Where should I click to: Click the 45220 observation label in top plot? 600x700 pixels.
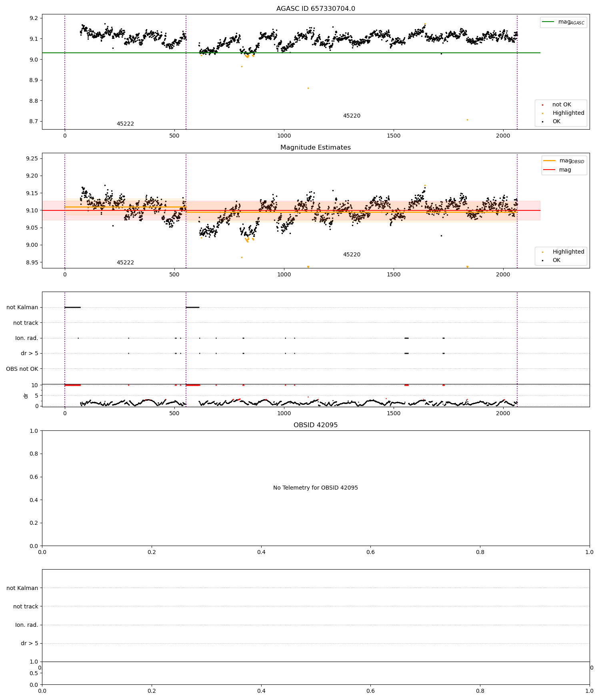coord(352,116)
